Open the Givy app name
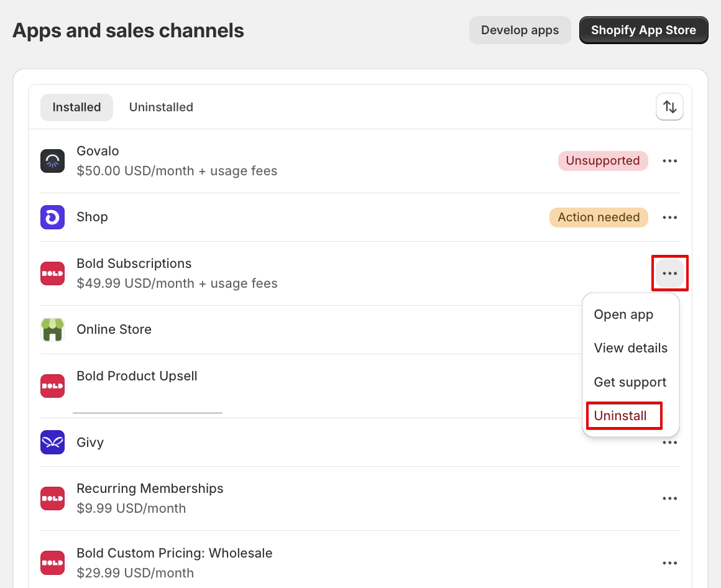Screen dimensions: 721x588 [x=90, y=443]
